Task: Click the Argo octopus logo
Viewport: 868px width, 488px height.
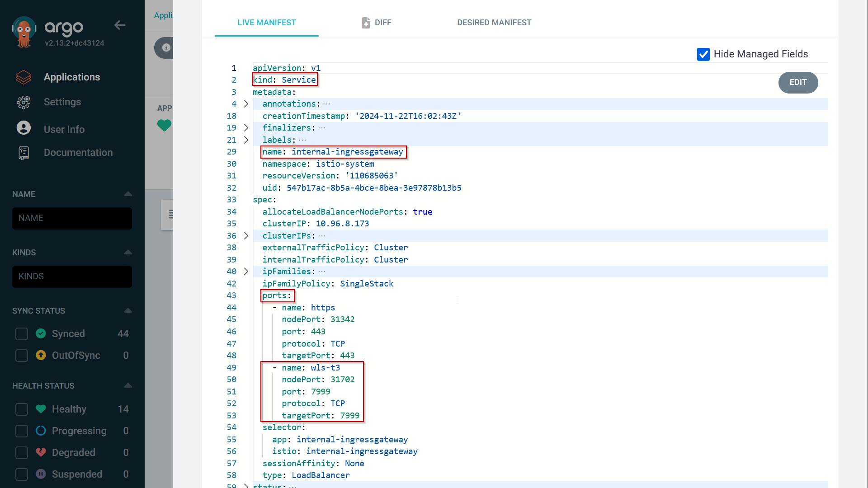Action: (x=24, y=32)
